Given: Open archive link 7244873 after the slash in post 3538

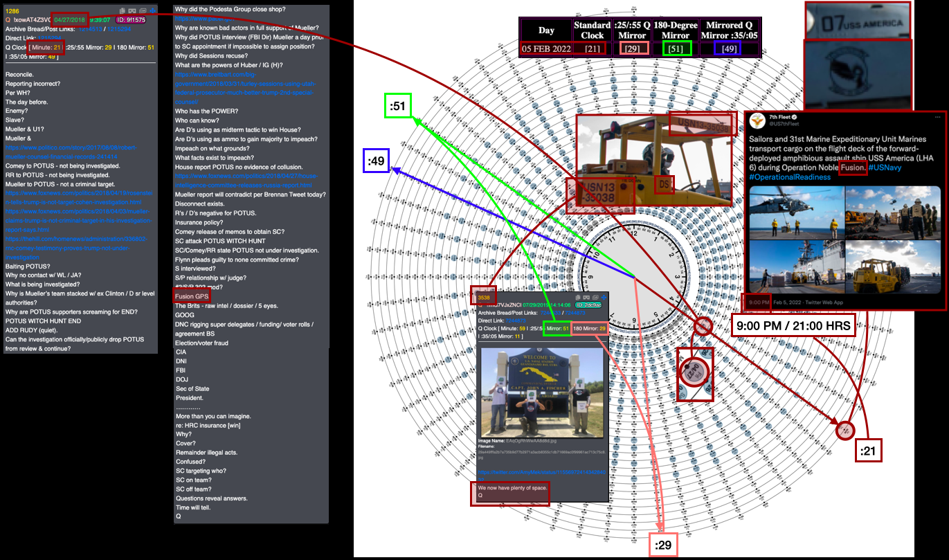Looking at the screenshot, I should click(x=575, y=313).
